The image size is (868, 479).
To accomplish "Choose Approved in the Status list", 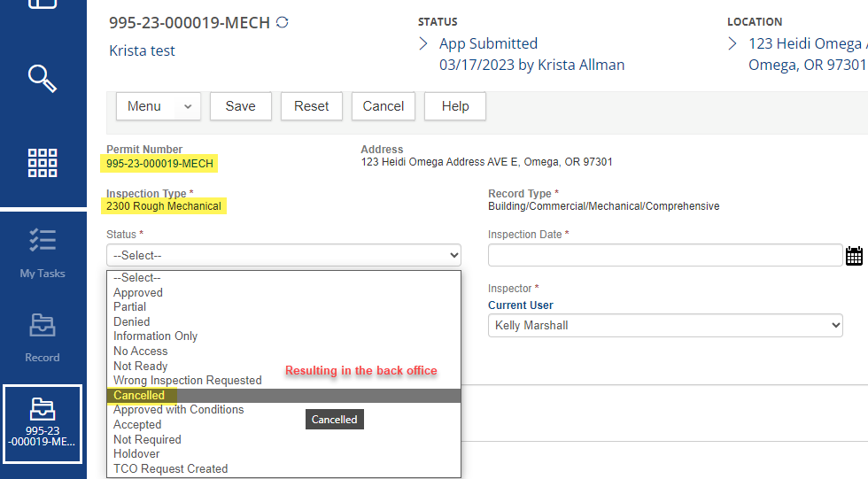I will (138, 292).
